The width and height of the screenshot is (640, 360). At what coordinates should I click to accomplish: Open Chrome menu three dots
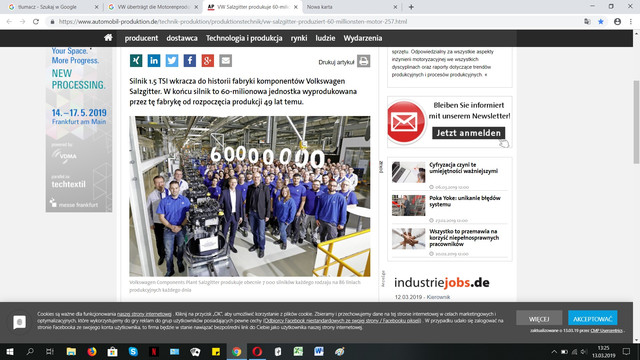coord(631,22)
